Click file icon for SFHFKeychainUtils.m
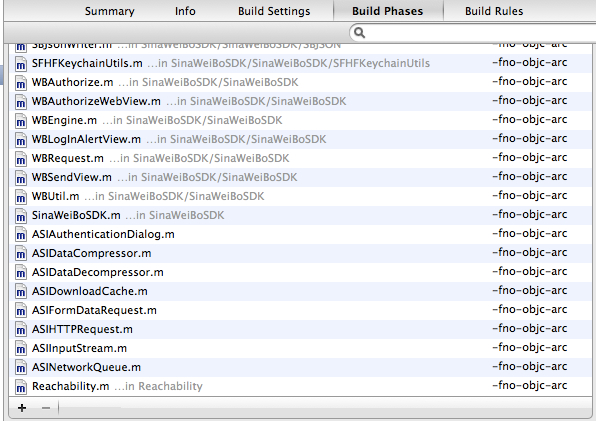This screenshot has width=596, height=421. (21, 64)
